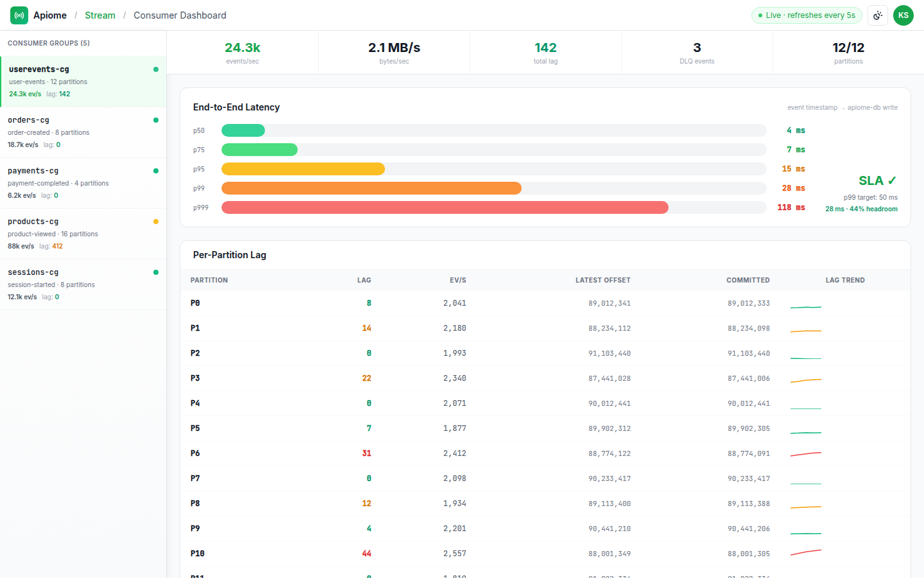Click lag 412 on products-cg card

tap(51, 246)
